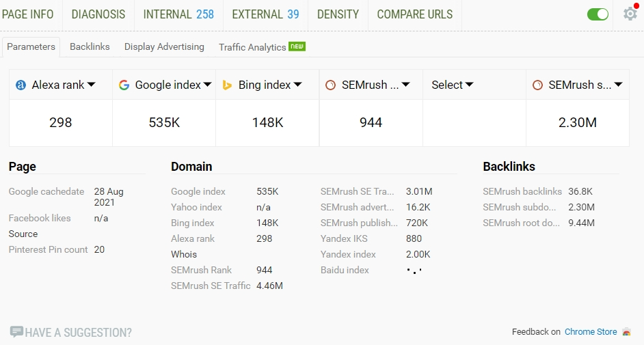Click the Yandex IKS value 880
The height and width of the screenshot is (345, 644).
(414, 238)
